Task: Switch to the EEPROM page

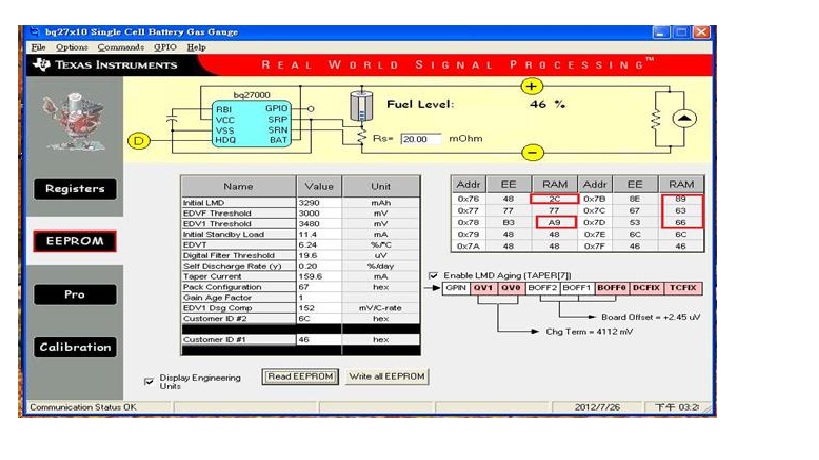Action: point(75,241)
